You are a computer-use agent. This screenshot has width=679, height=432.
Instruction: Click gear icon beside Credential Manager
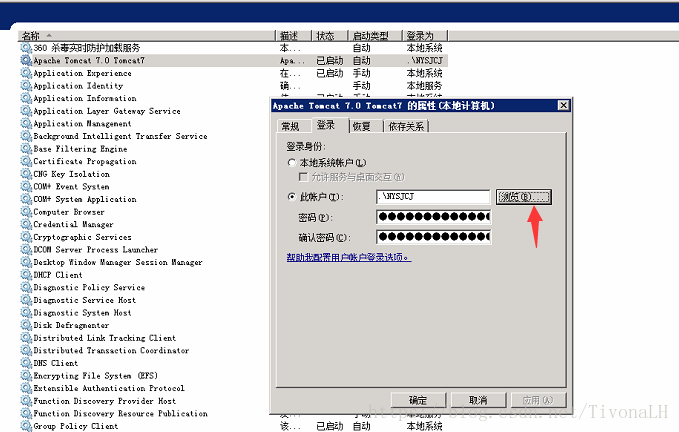click(x=26, y=224)
